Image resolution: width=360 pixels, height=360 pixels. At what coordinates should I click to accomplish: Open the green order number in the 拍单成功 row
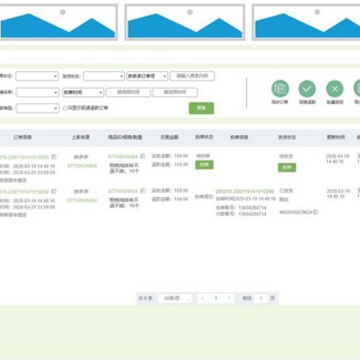tap(25, 191)
